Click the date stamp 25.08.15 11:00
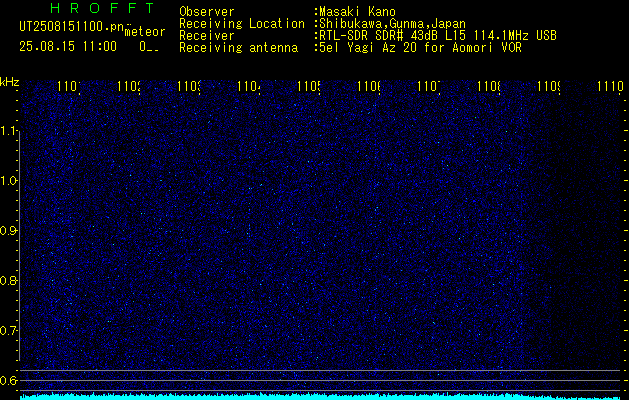Viewport: 629px width, 400px height. coord(68,47)
